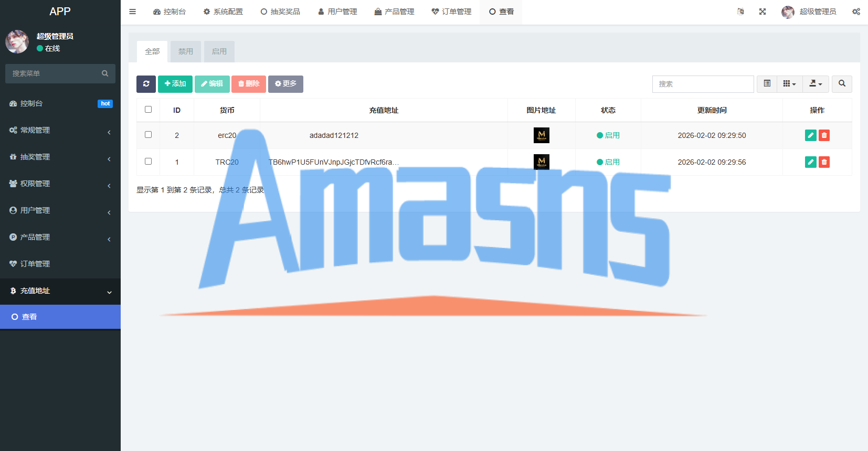The width and height of the screenshot is (868, 451).
Task: Collapse 充值地址 sidebar menu
Action: click(x=60, y=291)
